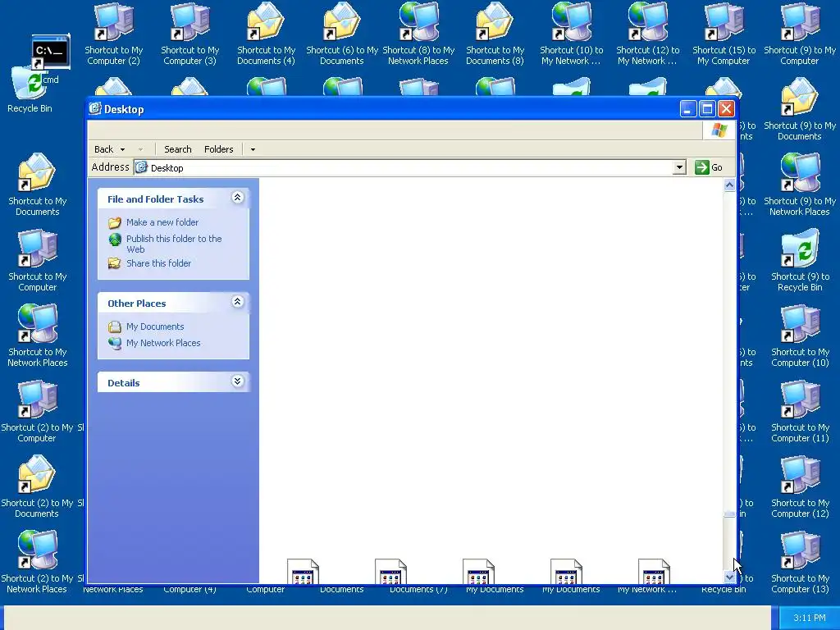Viewport: 840px width, 630px height.
Task: Click Publish this folder to the Web
Action: [x=174, y=244]
